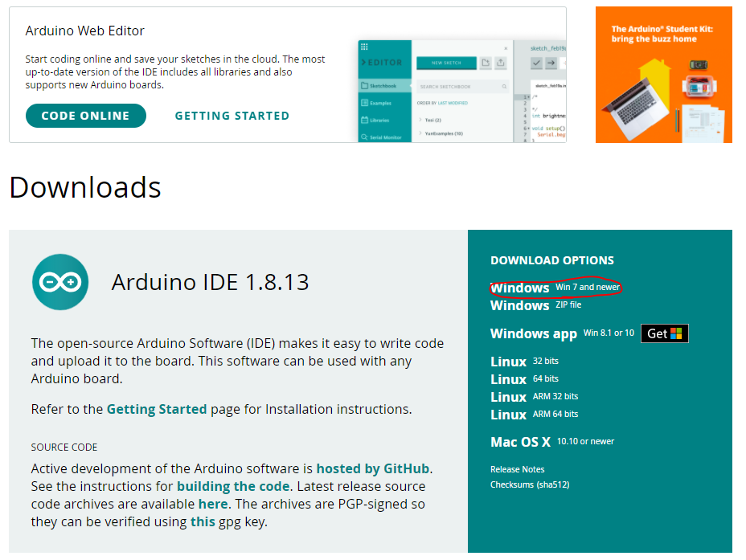The width and height of the screenshot is (746, 560).
Task: Click the Downloads heading text
Action: point(85,187)
